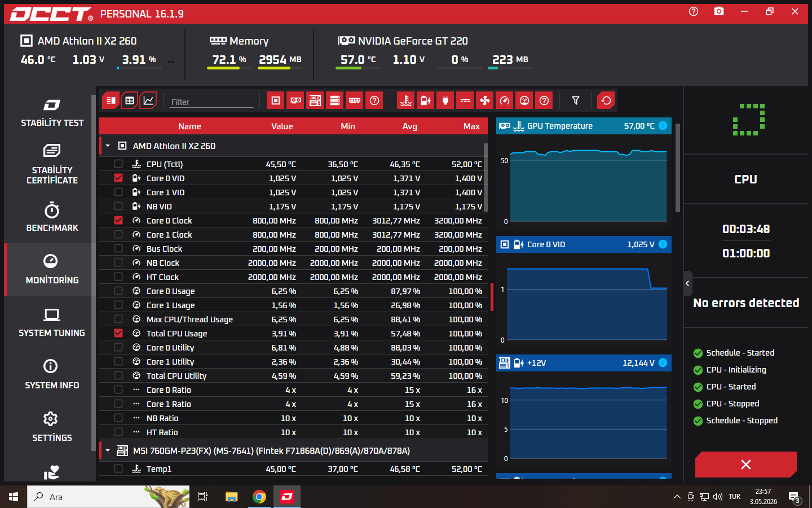Enable graphing for CPU (Tctl)
Screen dimensions: 812x508
point(118,164)
